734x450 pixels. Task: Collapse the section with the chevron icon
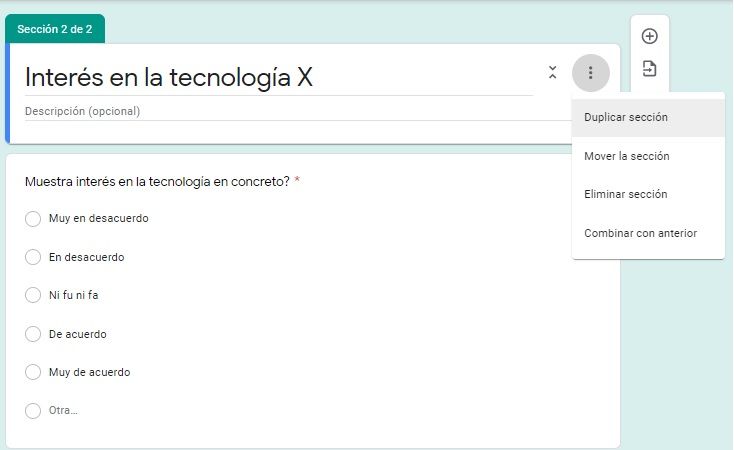tap(552, 73)
